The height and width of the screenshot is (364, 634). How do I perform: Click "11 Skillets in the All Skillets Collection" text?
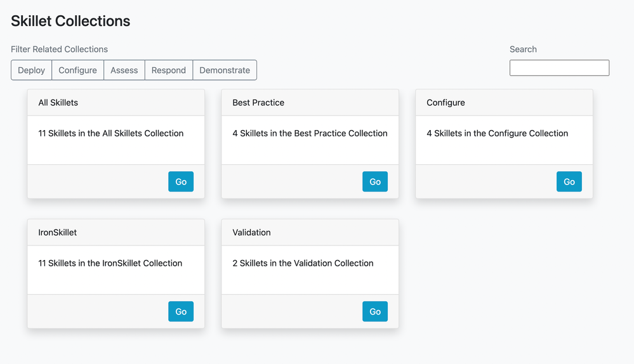[111, 134]
